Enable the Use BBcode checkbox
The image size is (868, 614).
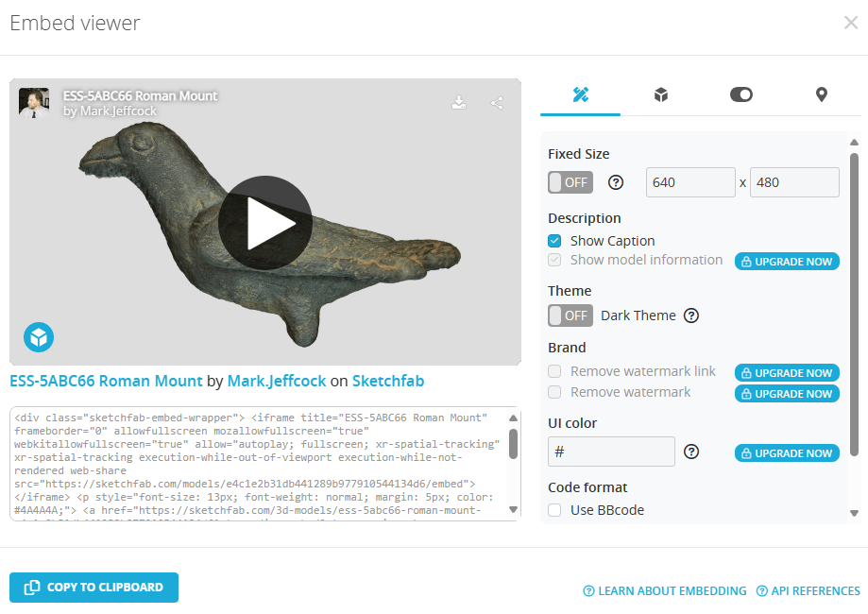[x=554, y=510]
